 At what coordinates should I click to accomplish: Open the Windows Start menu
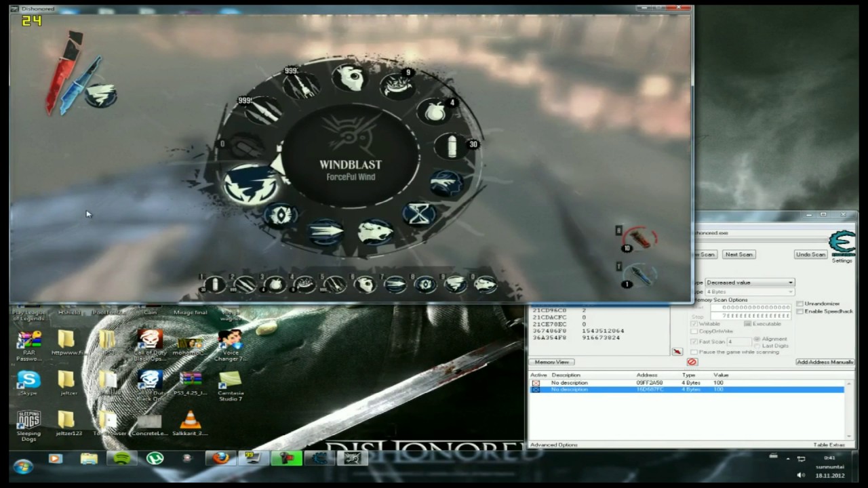pyautogui.click(x=23, y=466)
